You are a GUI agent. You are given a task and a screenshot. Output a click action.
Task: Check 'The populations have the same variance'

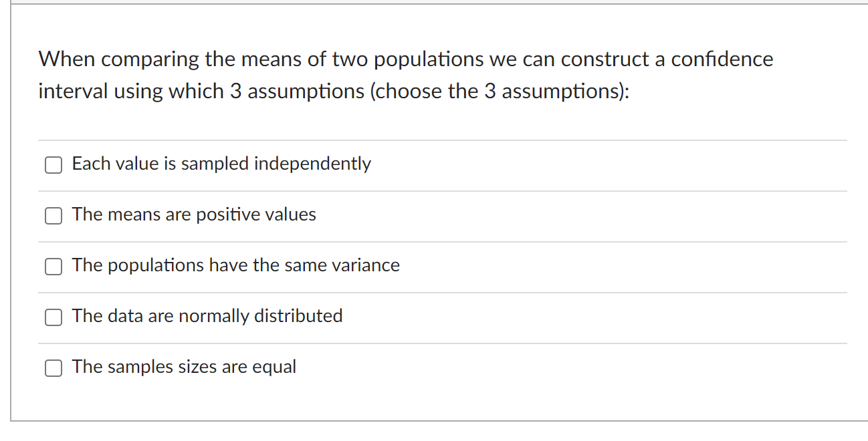[53, 266]
